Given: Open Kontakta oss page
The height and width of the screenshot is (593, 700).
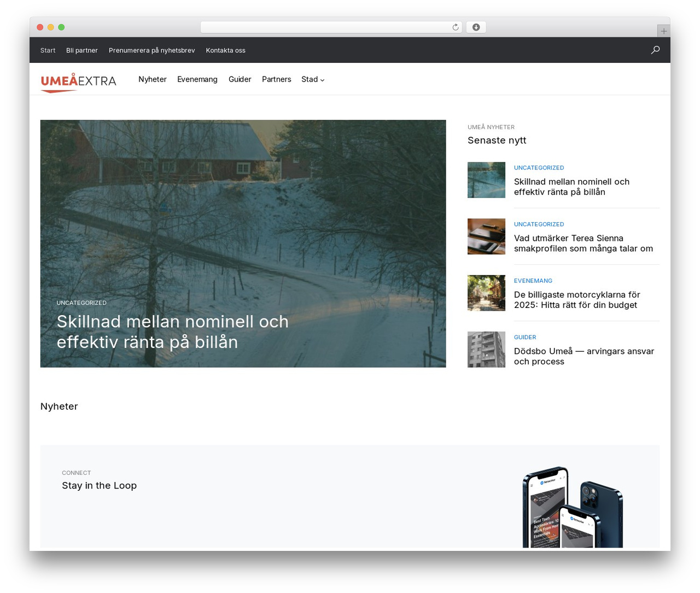Looking at the screenshot, I should point(225,50).
